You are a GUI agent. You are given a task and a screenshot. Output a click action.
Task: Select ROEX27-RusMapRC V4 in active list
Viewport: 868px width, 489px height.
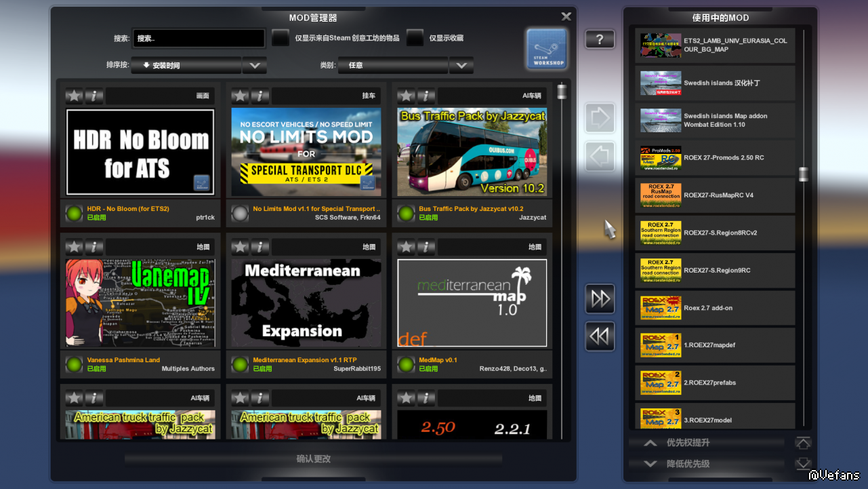(x=715, y=195)
